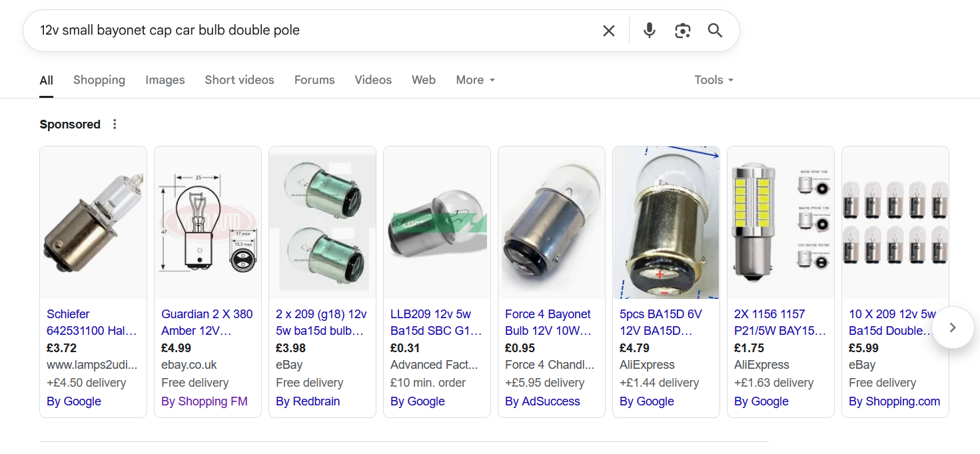Image resolution: width=980 pixels, height=454 pixels.
Task: Click the By Redbrain link
Action: [x=308, y=401]
